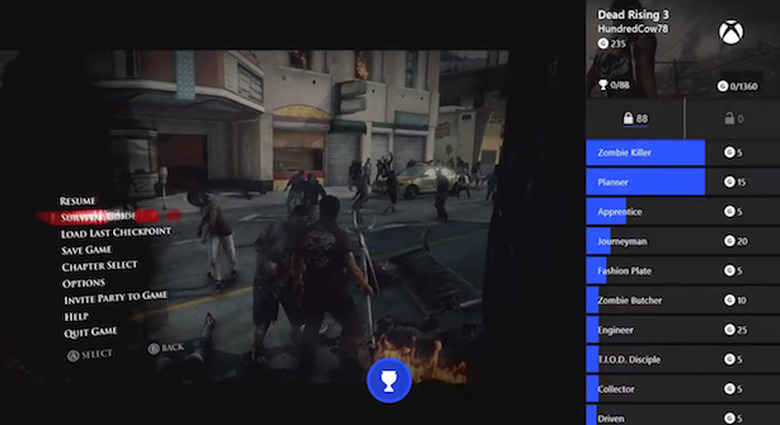Switch to the unlocked achievements tab showing 0
Screen dimensions: 780x425
click(733, 119)
